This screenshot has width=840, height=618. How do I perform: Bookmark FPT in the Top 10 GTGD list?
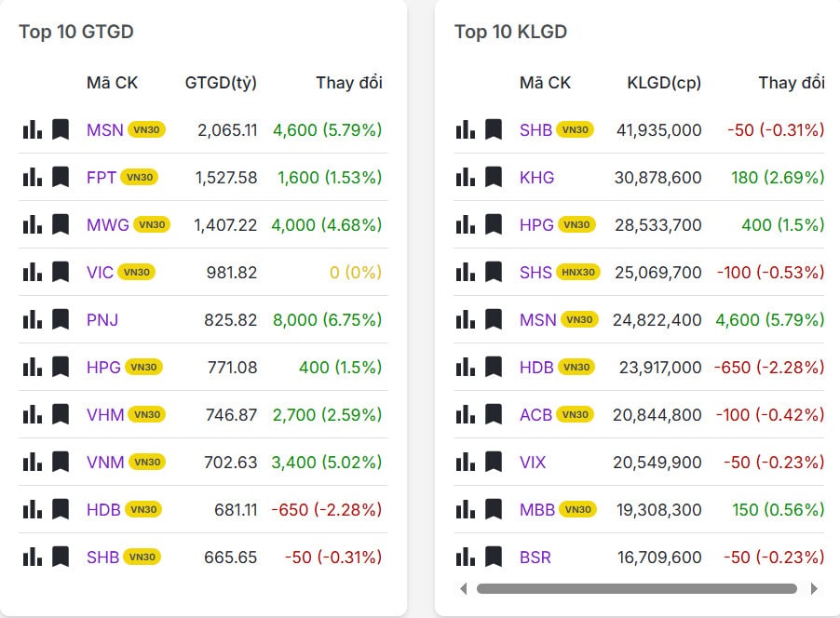tap(61, 177)
